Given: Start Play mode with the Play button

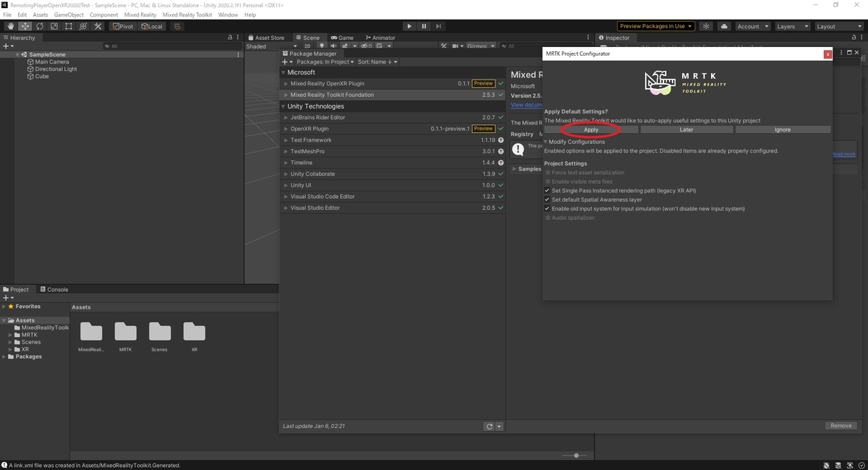Looking at the screenshot, I should coord(409,26).
